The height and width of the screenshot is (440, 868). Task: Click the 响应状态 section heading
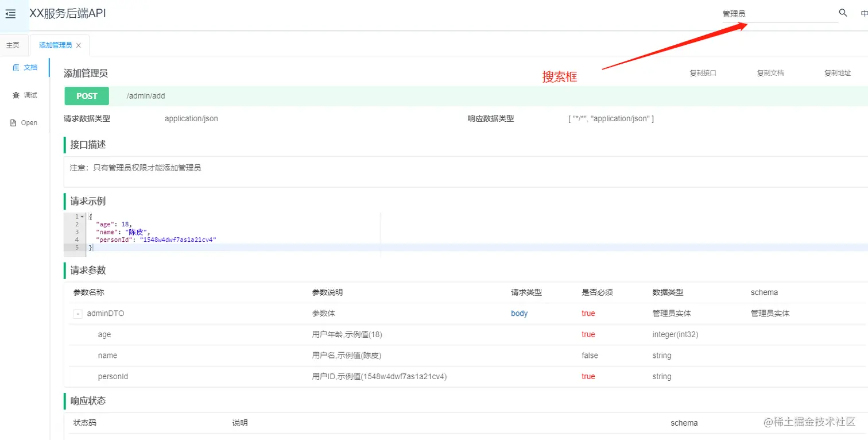88,401
